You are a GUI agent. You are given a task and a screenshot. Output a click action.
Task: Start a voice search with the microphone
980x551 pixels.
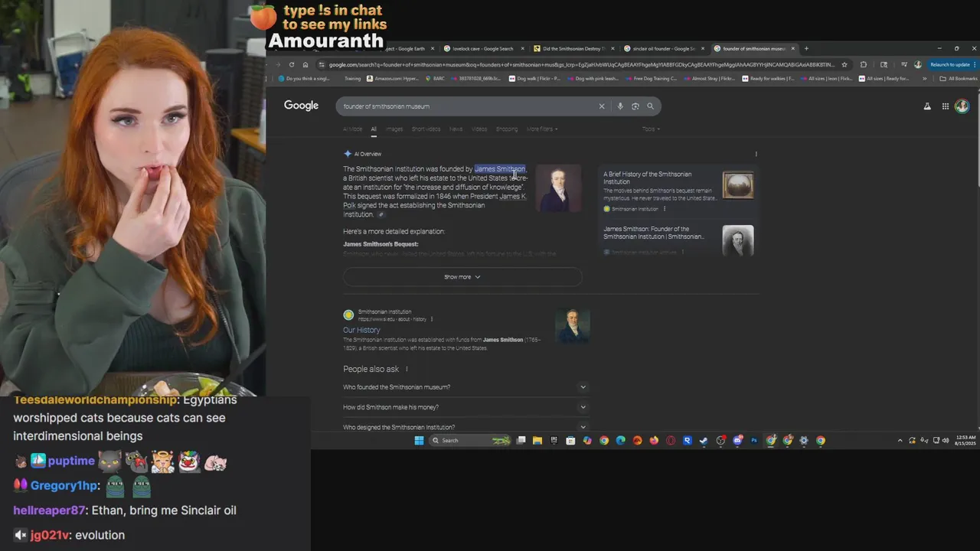pos(620,106)
